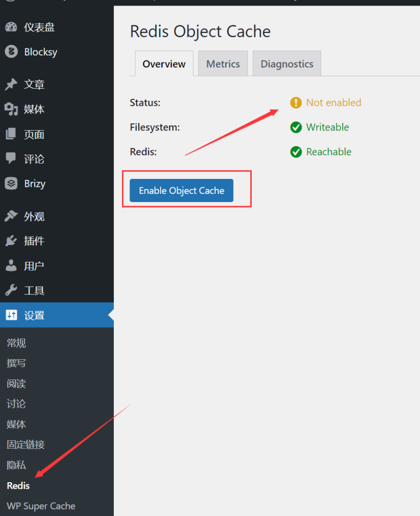Click the Media library icon
The image size is (420, 516).
tap(11, 109)
